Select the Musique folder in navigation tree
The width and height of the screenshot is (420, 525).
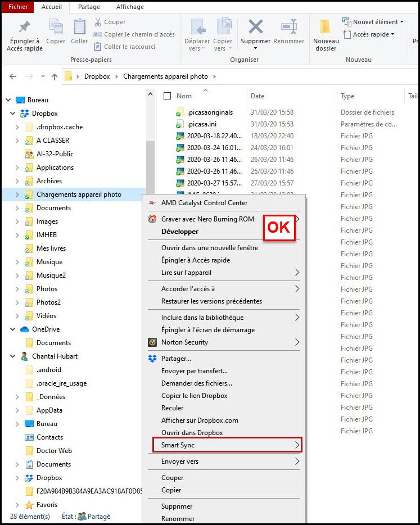(x=49, y=262)
